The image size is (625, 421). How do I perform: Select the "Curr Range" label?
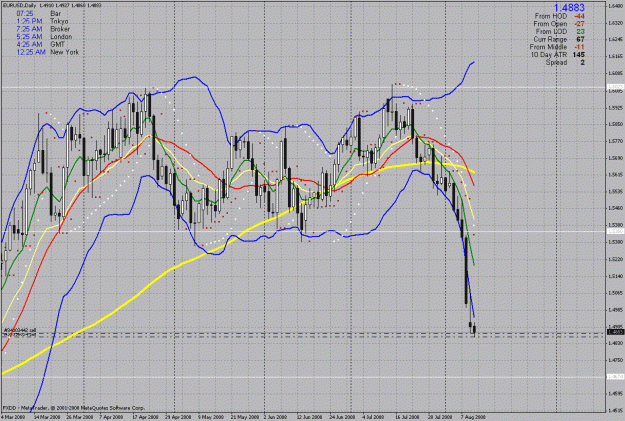point(550,39)
